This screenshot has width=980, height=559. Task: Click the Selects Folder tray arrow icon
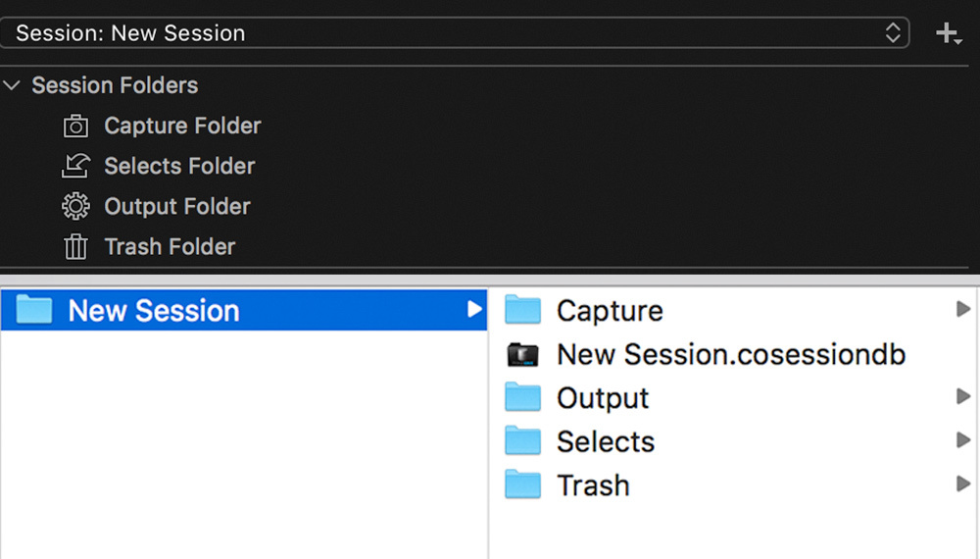pos(75,167)
